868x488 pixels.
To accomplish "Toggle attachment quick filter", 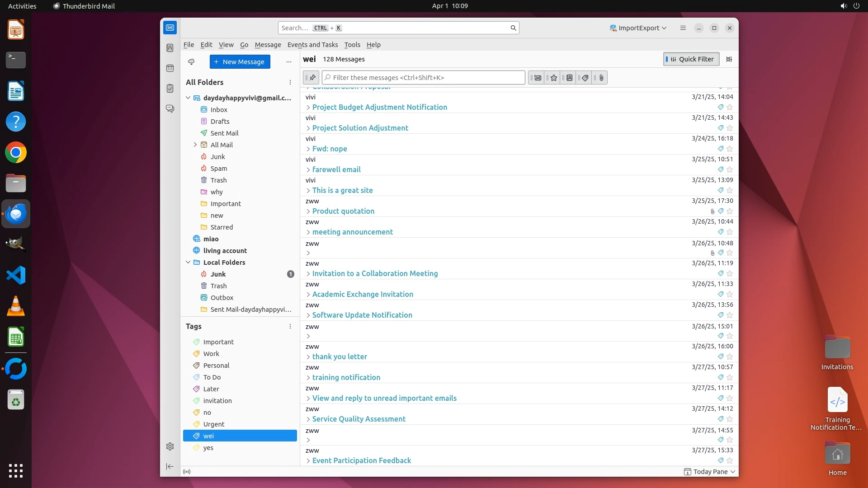I will pyautogui.click(x=601, y=78).
